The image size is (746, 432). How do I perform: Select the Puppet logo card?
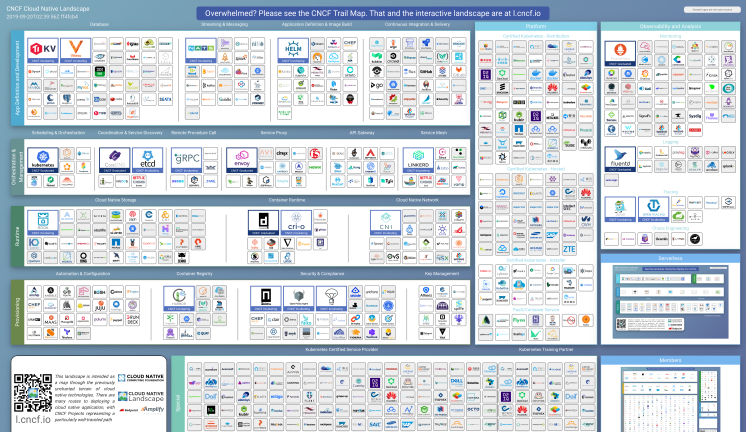(x=116, y=319)
